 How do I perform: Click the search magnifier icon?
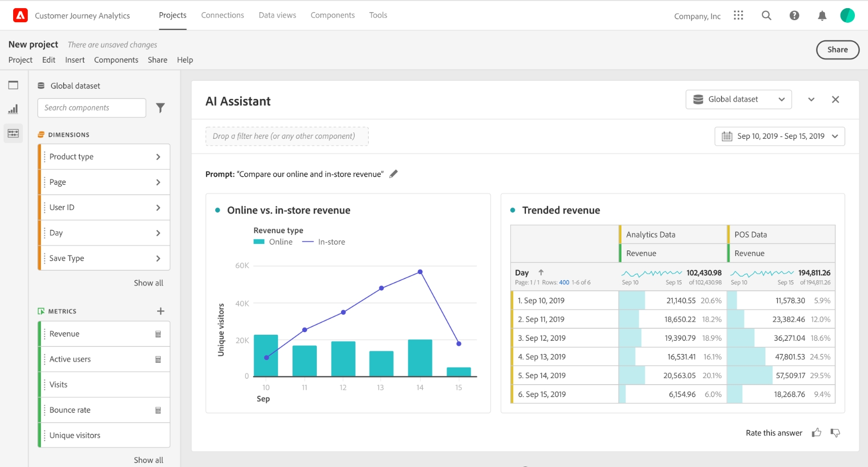tap(766, 16)
